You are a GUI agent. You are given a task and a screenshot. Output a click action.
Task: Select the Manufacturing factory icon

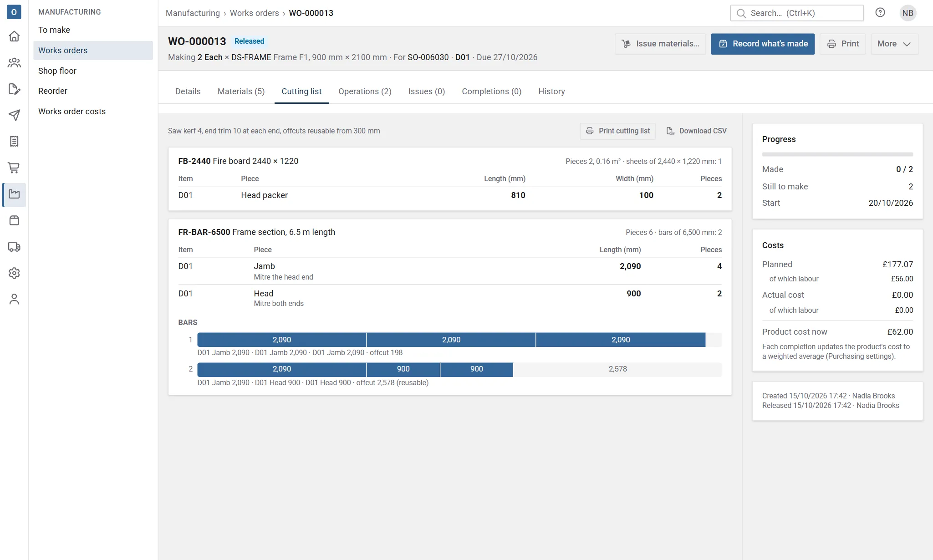tap(14, 194)
